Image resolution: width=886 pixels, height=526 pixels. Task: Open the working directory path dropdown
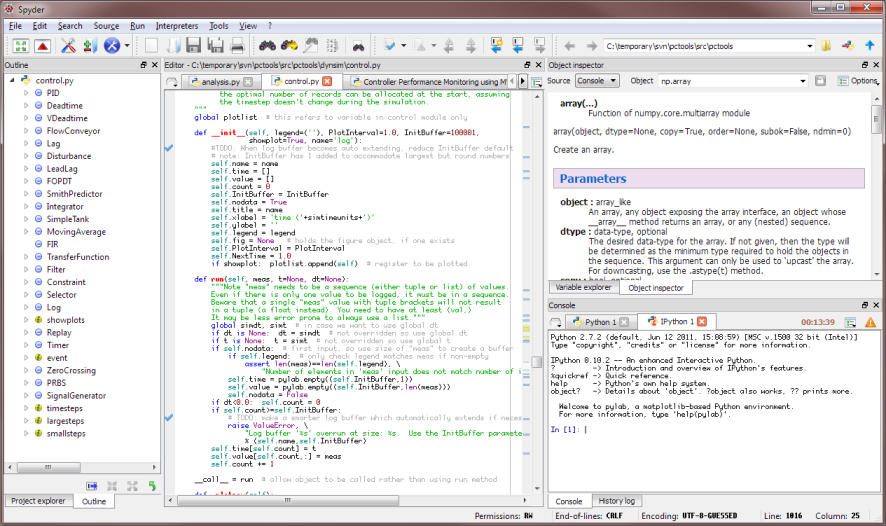809,46
